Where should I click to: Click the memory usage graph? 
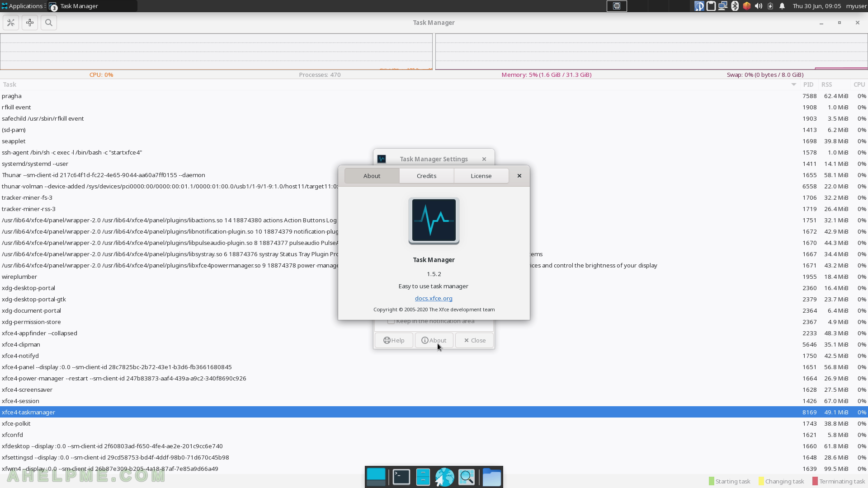651,52
